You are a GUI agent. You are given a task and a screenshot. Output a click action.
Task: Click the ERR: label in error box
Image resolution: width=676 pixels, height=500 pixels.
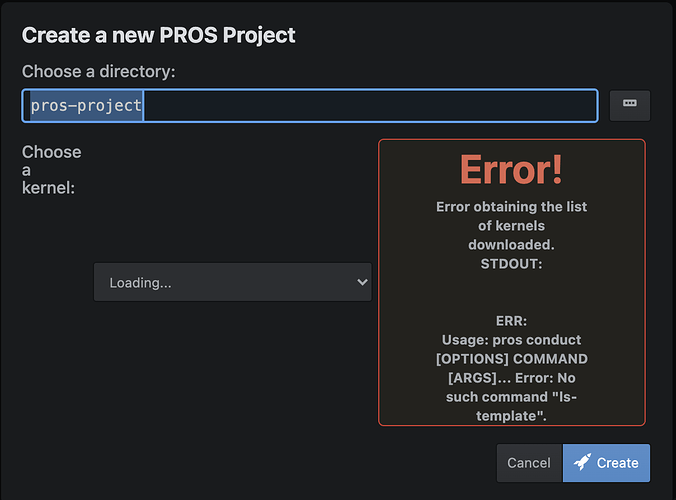(x=511, y=321)
